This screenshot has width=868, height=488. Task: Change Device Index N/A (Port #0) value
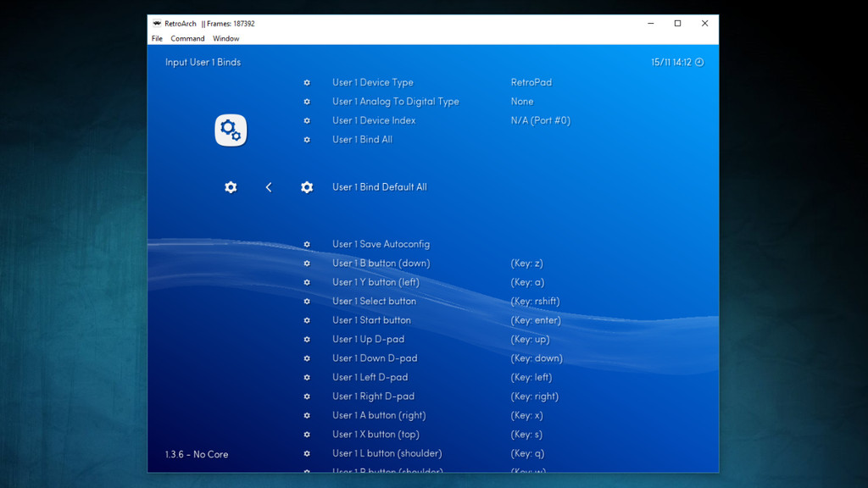pos(540,121)
